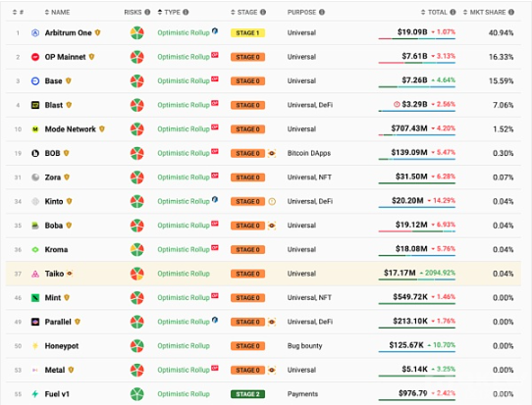Open Base project logo icon
Viewport: 532px width, 405px height.
click(x=35, y=81)
